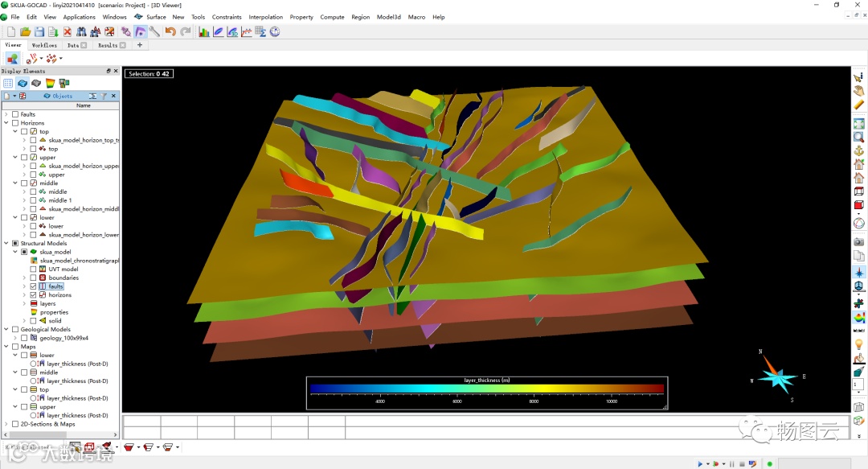Open the 3D crossplot icon
The width and height of the screenshot is (868, 469).
[232, 31]
